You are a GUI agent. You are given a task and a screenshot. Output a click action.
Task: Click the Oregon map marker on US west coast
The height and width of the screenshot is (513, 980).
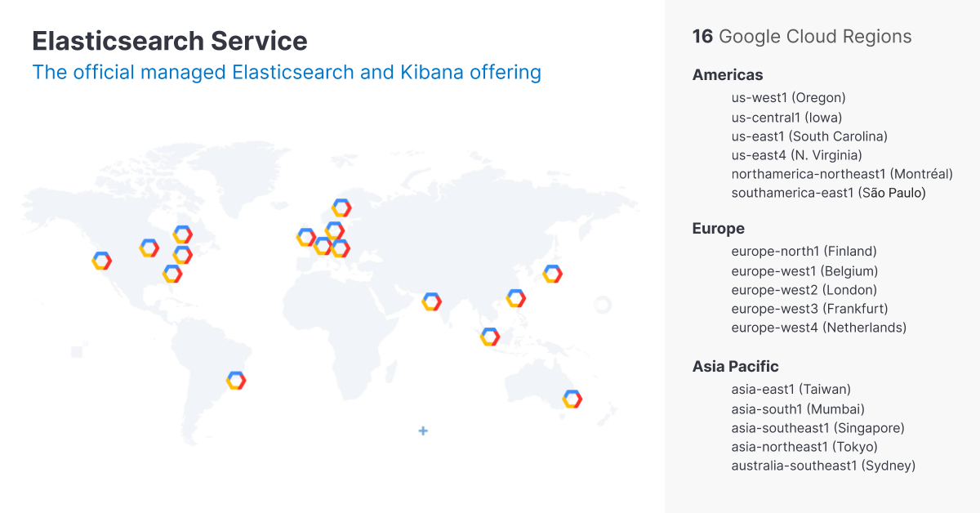(x=101, y=261)
